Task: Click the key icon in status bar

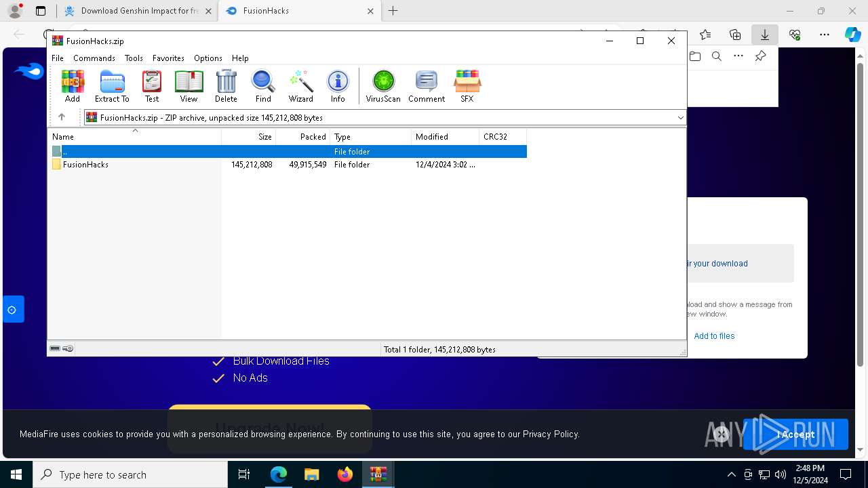Action: point(68,349)
